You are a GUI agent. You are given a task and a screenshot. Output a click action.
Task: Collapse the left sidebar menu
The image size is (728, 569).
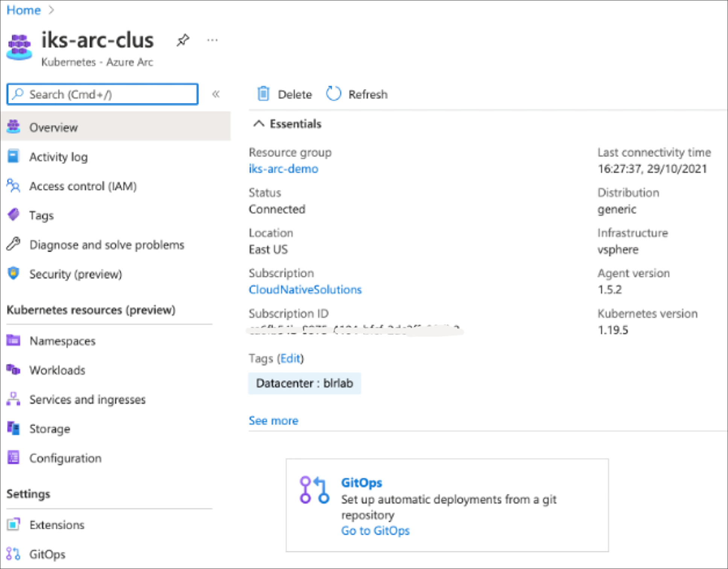click(x=216, y=94)
